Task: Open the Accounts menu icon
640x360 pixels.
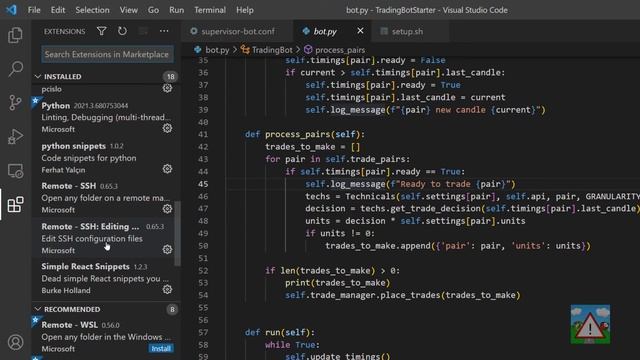Action: 16,342
